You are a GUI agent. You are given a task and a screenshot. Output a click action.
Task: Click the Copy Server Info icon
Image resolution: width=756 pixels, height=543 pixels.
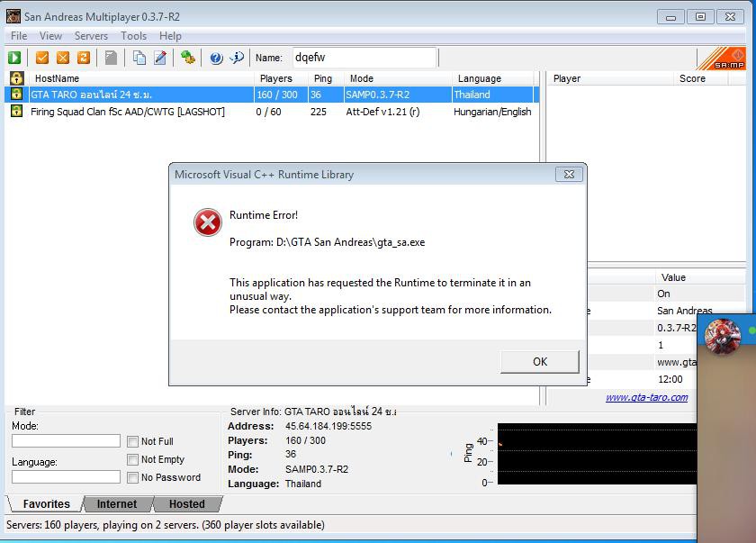pyautogui.click(x=139, y=58)
